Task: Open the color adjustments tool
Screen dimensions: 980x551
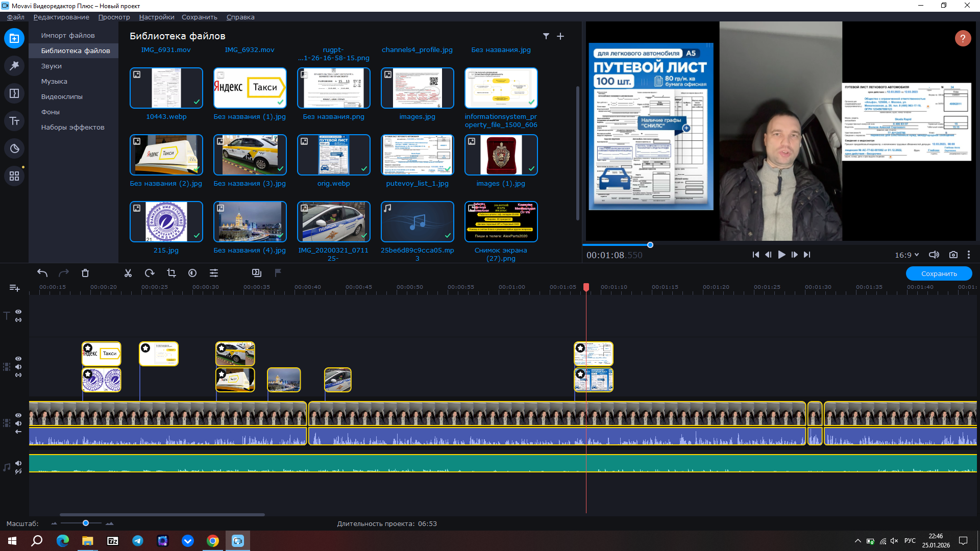Action: tap(192, 273)
